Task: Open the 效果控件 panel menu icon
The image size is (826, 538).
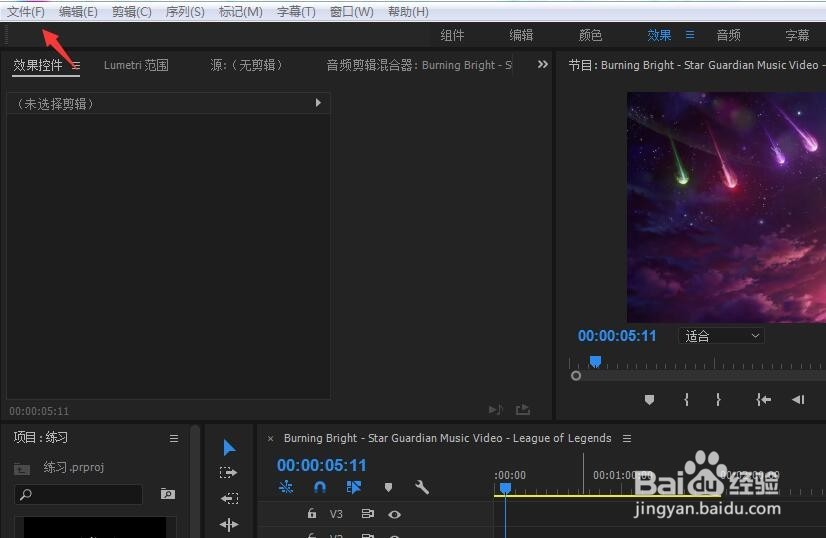Action: click(76, 65)
